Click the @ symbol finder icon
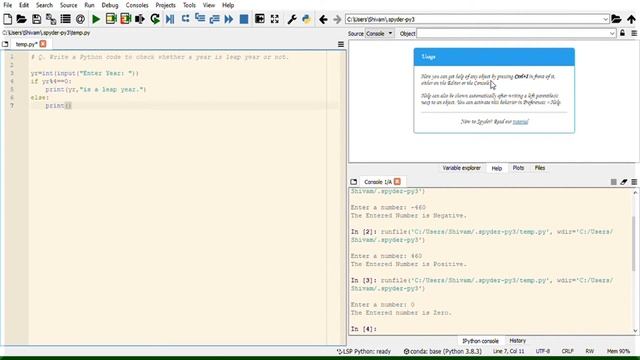 coord(80,19)
